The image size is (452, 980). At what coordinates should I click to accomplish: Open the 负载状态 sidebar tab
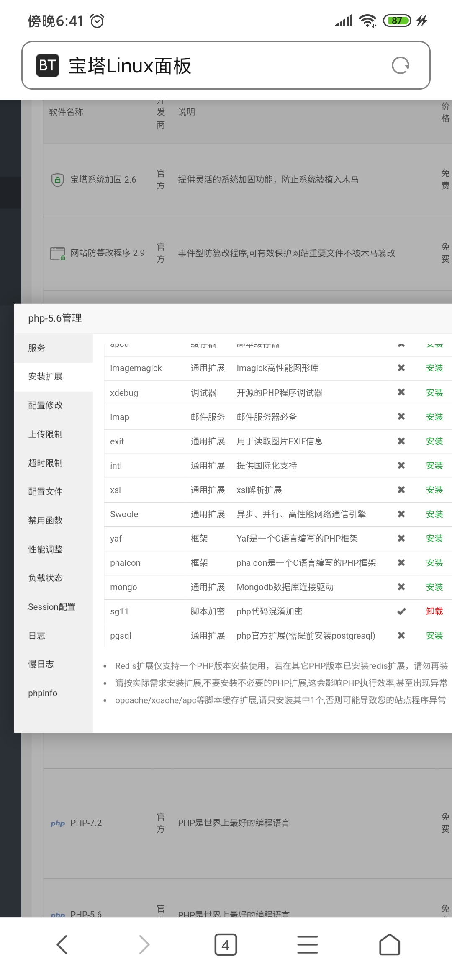point(54,578)
